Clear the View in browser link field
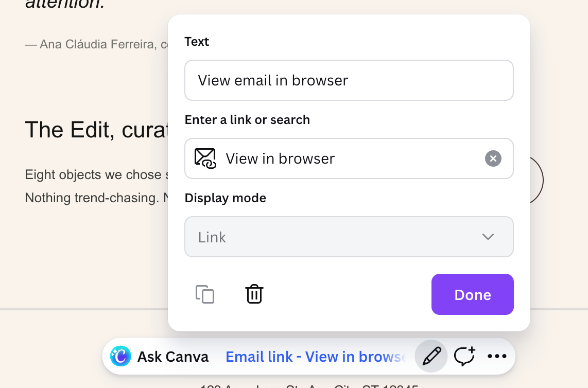The height and width of the screenshot is (388, 588). tap(493, 158)
